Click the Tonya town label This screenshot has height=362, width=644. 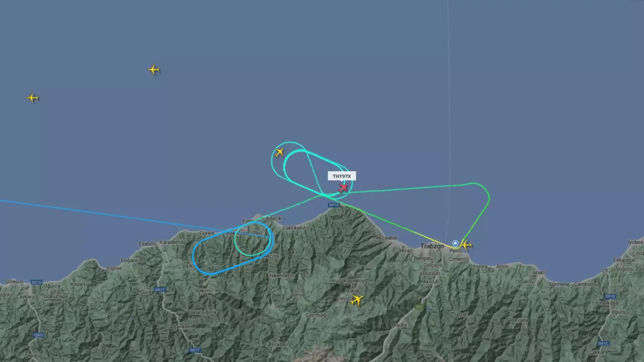point(298,295)
